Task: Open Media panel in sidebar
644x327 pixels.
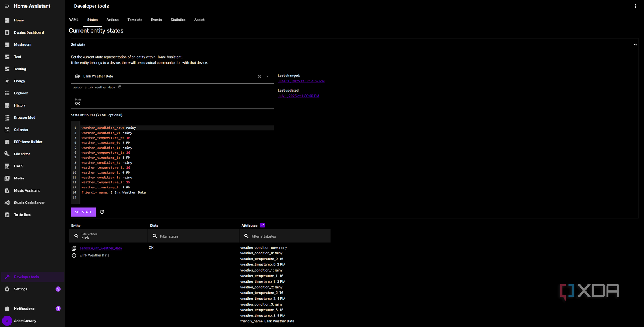Action: [32, 178]
